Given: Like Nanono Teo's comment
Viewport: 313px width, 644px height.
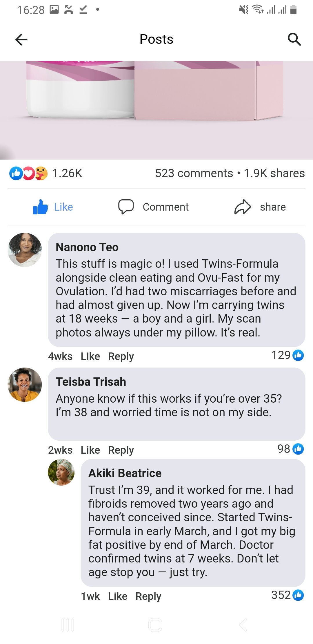Looking at the screenshot, I should (90, 357).
